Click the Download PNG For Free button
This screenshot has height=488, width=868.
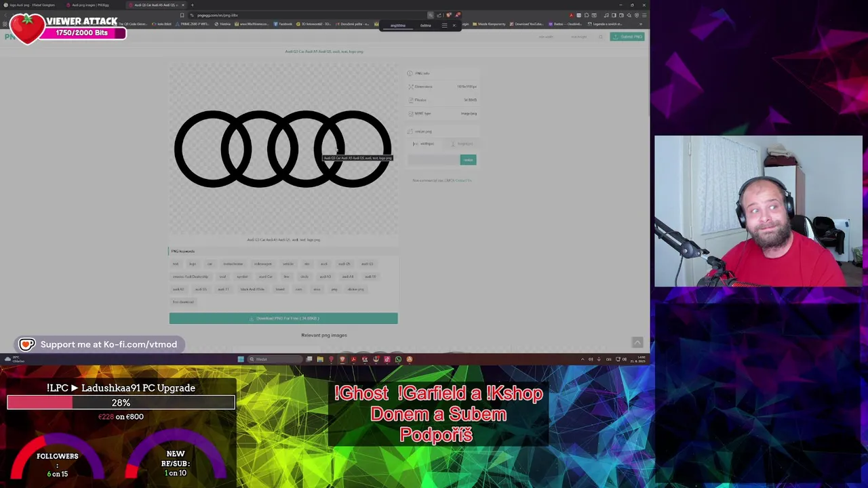283,319
